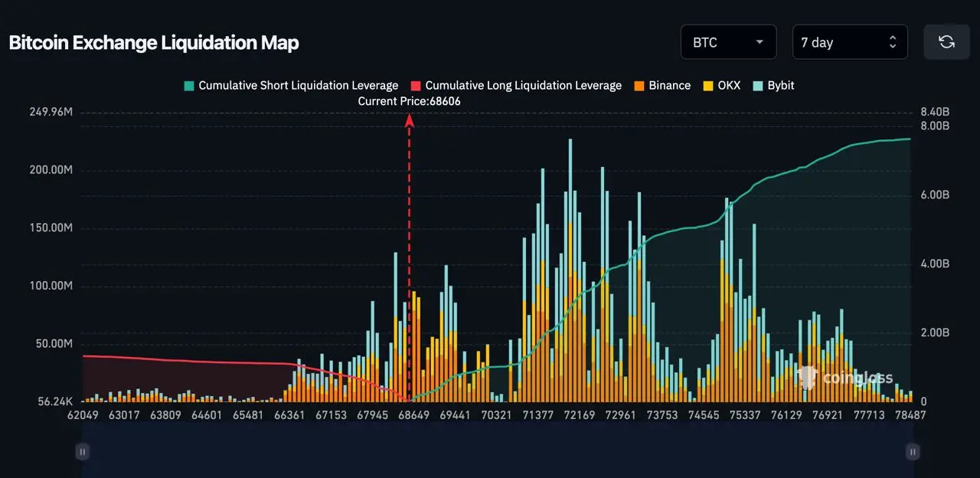The width and height of the screenshot is (980, 478).
Task: Click the 150.00M left axis label
Action: (x=51, y=228)
